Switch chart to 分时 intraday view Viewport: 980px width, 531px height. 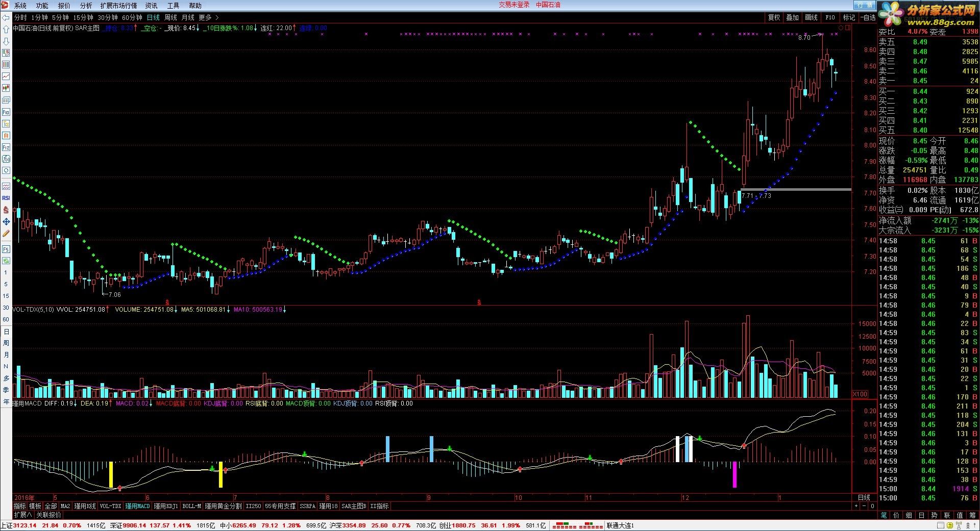(x=20, y=17)
